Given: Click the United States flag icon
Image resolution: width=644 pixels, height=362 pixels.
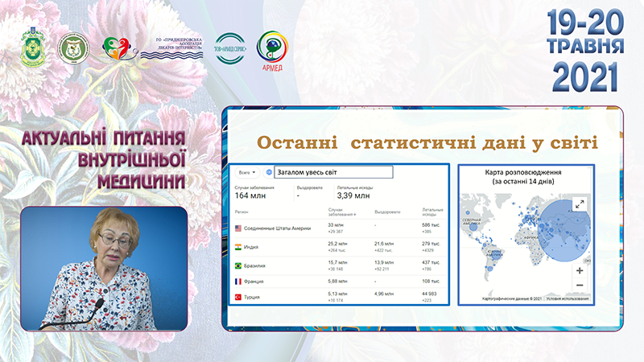Looking at the screenshot, I should pyautogui.click(x=238, y=228).
